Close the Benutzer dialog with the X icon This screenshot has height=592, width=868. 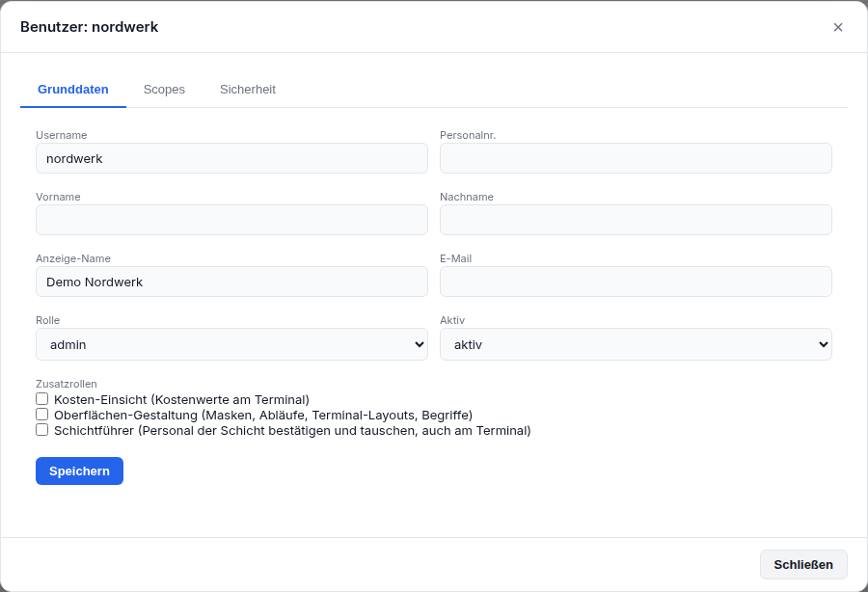[837, 27]
